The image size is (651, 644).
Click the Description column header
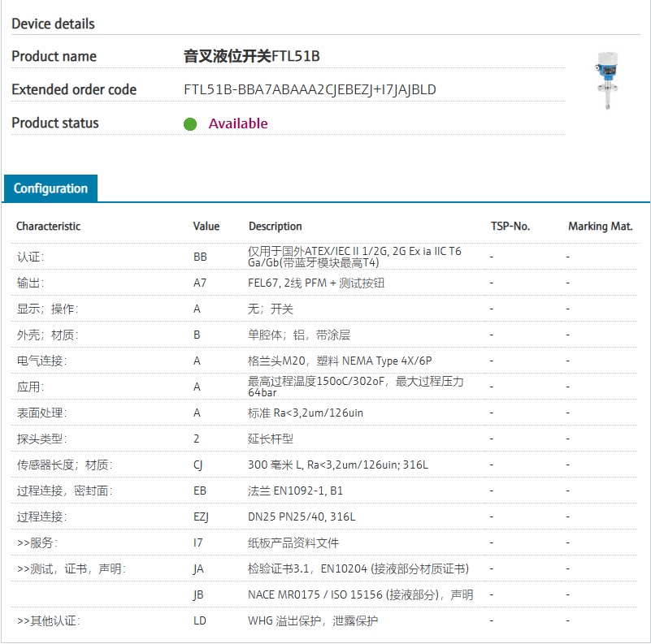275,227
